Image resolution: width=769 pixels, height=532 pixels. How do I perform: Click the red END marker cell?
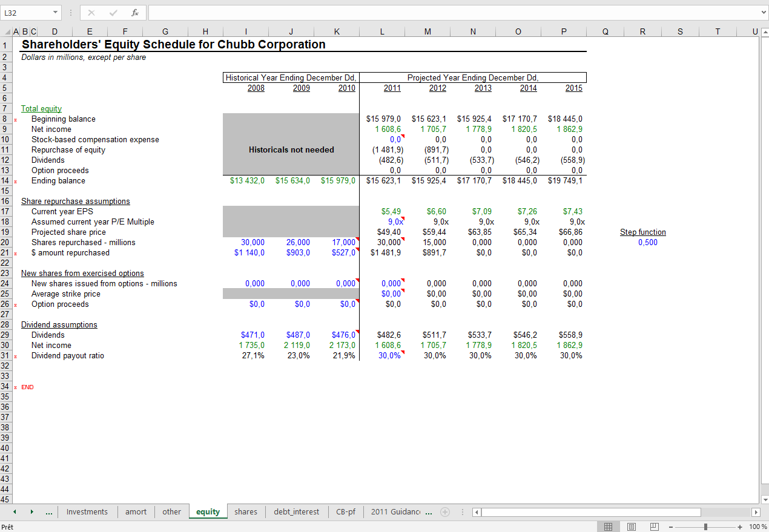click(27, 387)
